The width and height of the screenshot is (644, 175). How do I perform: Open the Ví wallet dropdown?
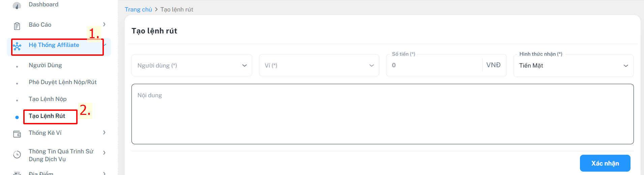pos(319,66)
